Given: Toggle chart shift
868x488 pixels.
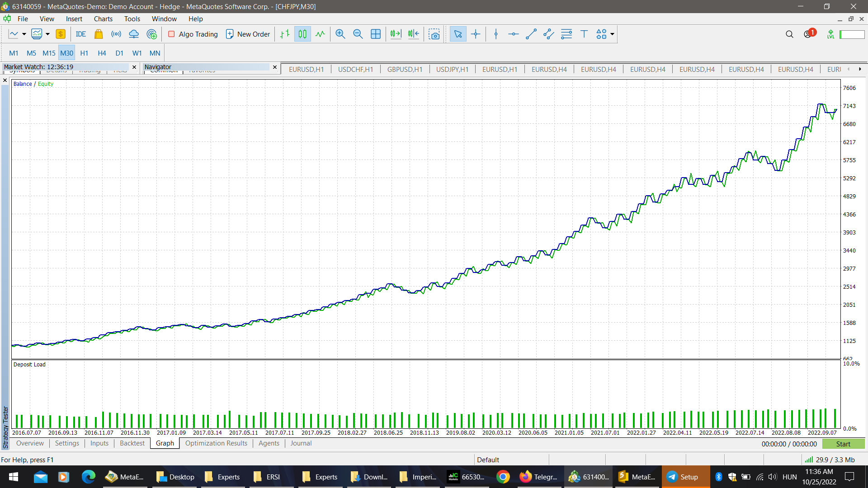Looking at the screenshot, I should coord(414,34).
